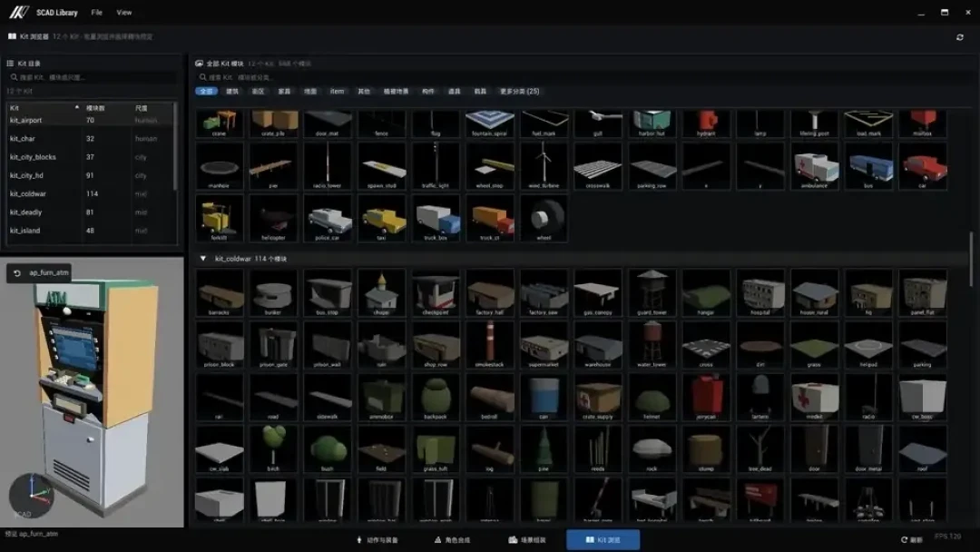This screenshot has height=552, width=980.
Task: Choose the taxi module thumbnail
Action: (x=382, y=218)
